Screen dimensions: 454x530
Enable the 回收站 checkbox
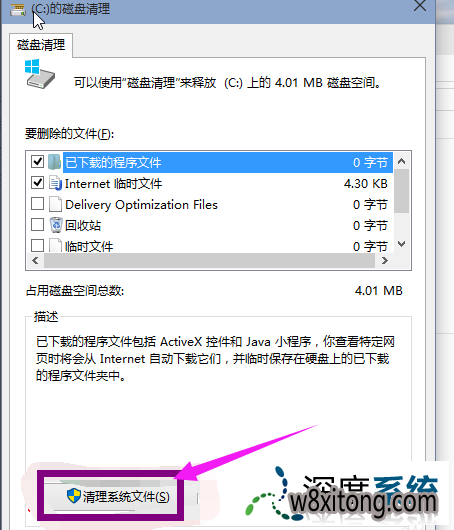38,225
